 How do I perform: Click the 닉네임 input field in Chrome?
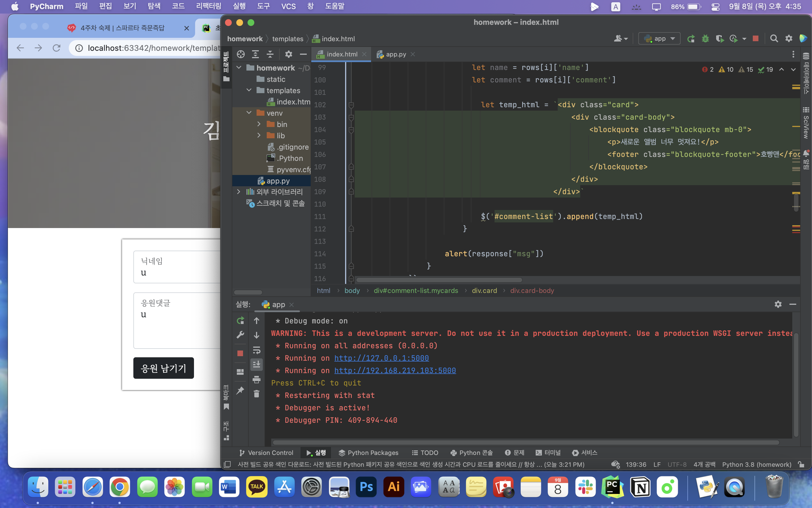coord(177,267)
